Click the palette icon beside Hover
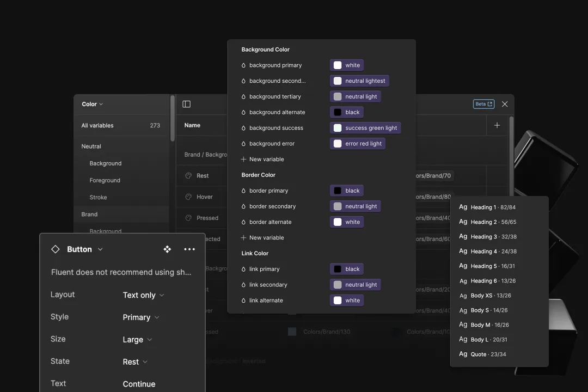The height and width of the screenshot is (392, 588). click(x=188, y=197)
